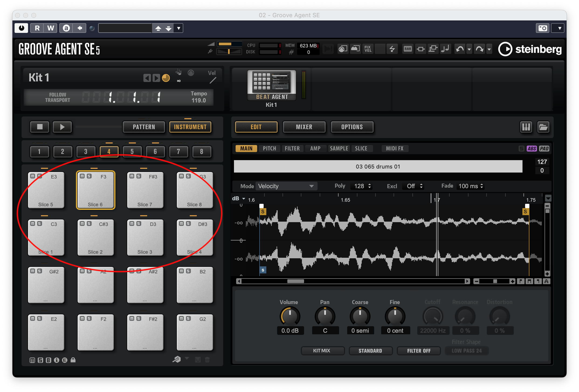
Task: Switch to PATTERN pad mode
Action: pyautogui.click(x=144, y=127)
